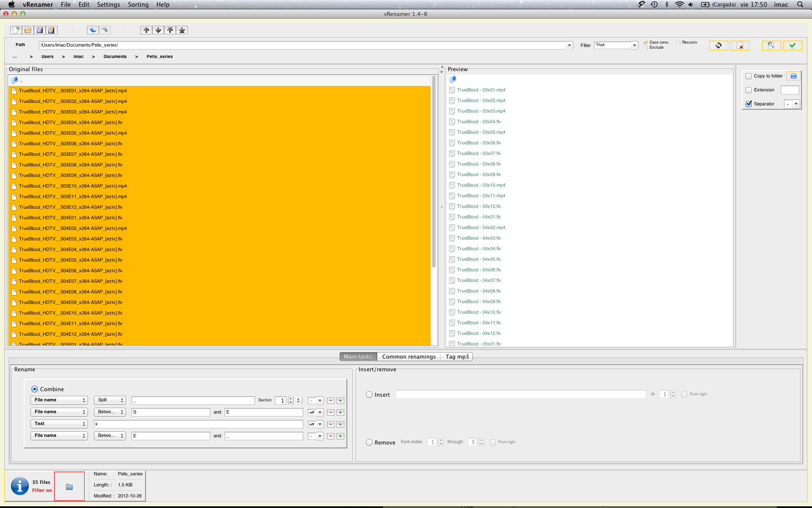Open the Split method dropdown

coord(110,400)
